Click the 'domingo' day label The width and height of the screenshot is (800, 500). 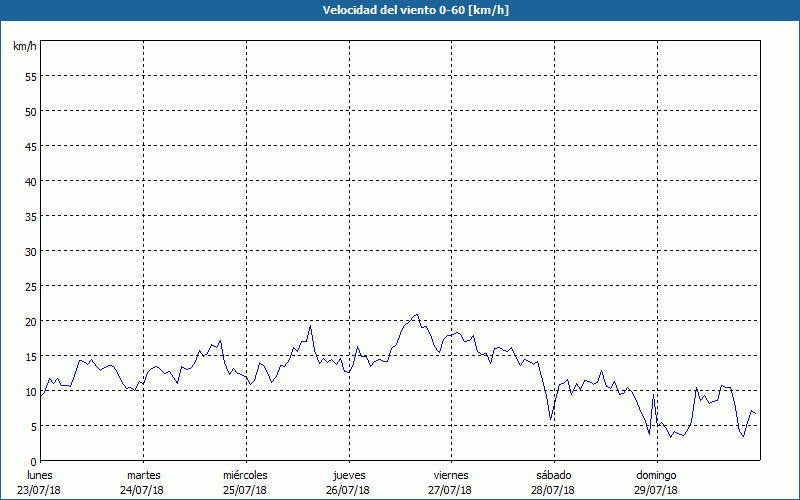[x=656, y=475]
